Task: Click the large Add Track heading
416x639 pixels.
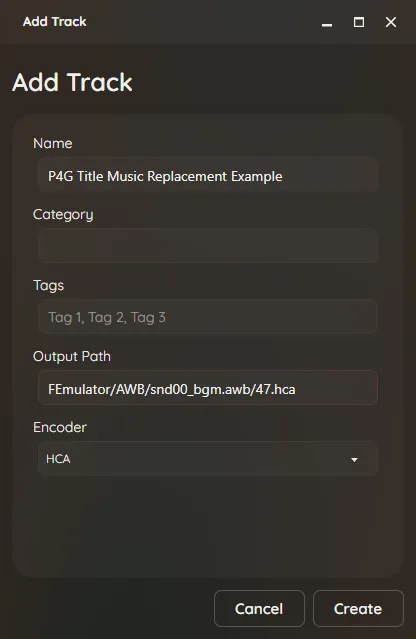Action: 73,82
